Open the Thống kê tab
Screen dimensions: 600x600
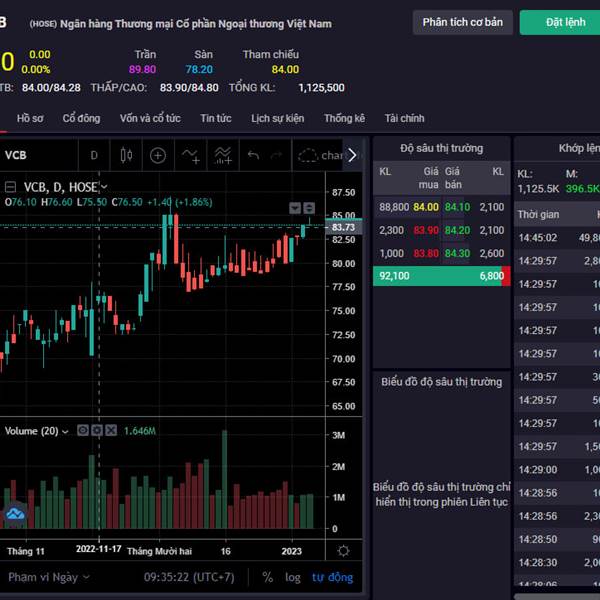click(x=344, y=118)
